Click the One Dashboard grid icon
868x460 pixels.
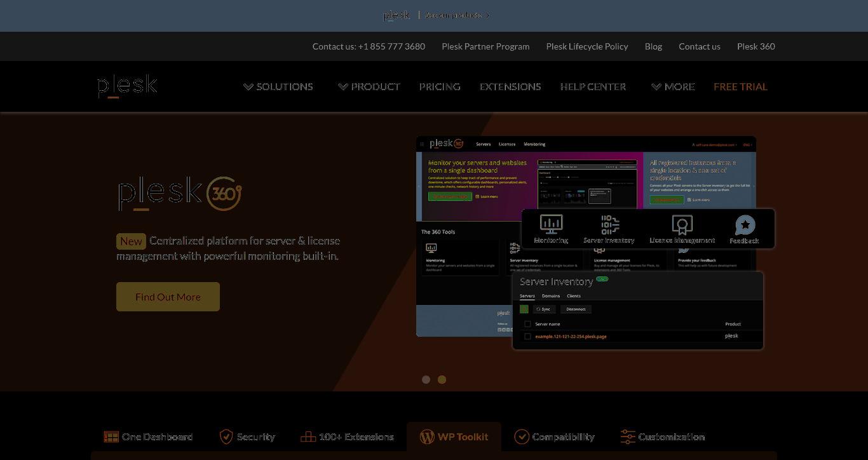pyautogui.click(x=111, y=436)
